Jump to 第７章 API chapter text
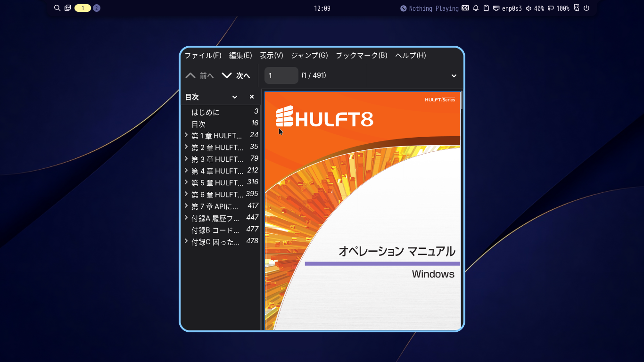The width and height of the screenshot is (644, 362). (215, 206)
